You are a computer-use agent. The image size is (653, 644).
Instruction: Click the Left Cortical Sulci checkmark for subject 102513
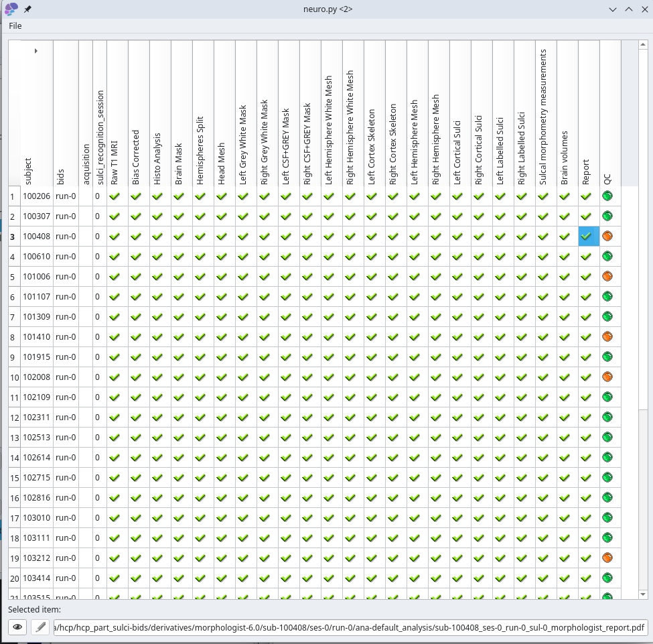click(457, 437)
